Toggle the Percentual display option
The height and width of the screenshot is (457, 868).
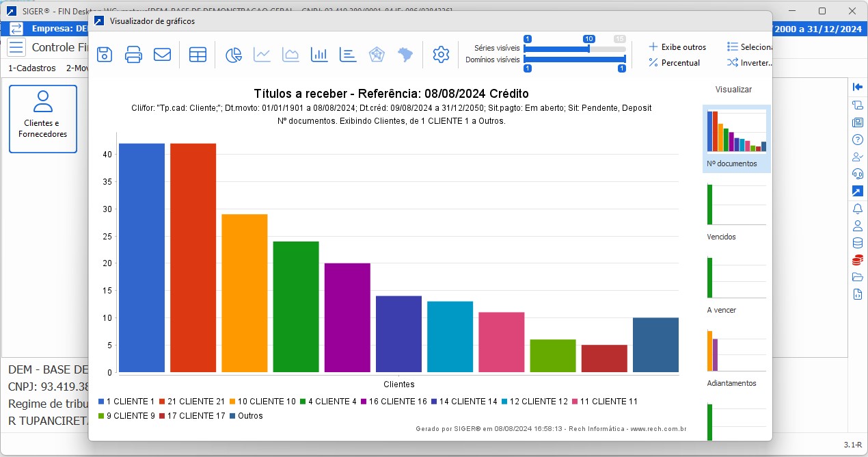pyautogui.click(x=674, y=63)
